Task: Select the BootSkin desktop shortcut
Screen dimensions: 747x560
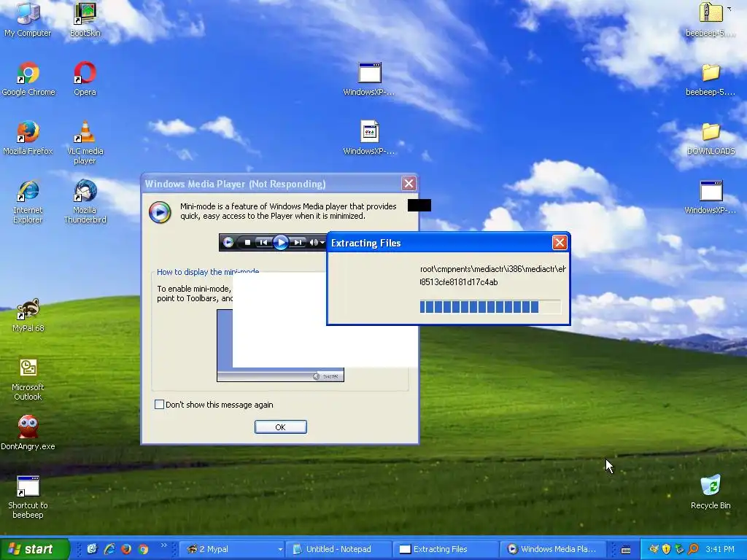Action: pyautogui.click(x=85, y=19)
